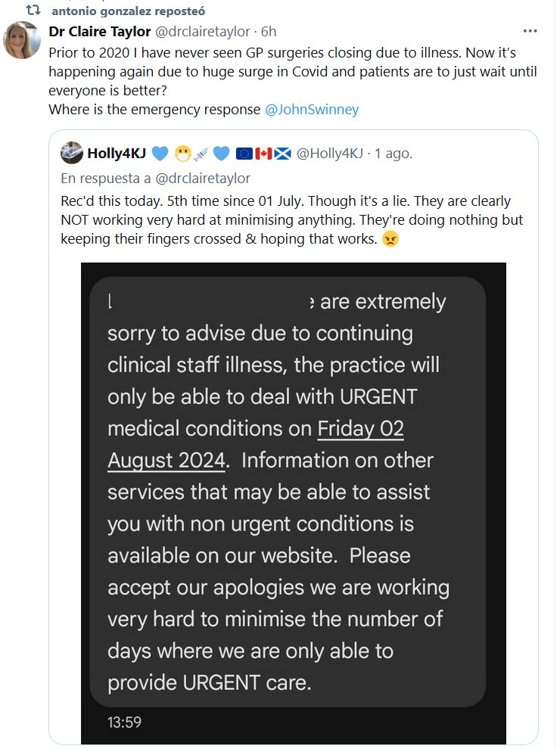Click the @Holly4KJ handle
This screenshot has width=560, height=749.
330,153
